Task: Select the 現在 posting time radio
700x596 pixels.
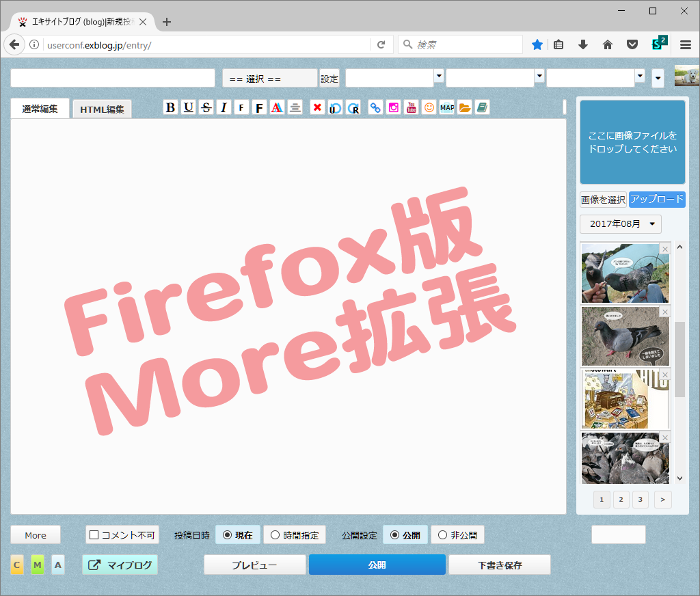Action: click(227, 535)
